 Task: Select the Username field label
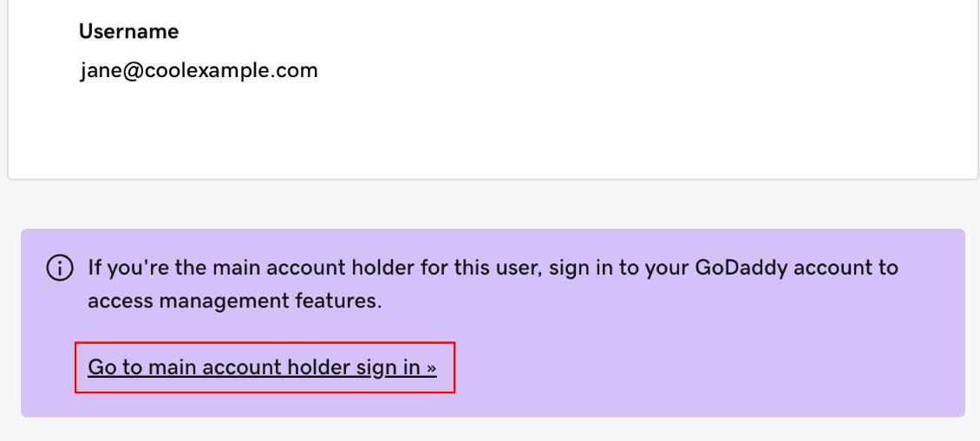128,32
